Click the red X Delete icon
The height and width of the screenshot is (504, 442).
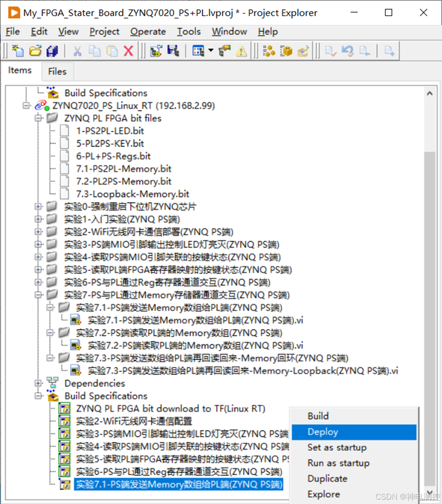(x=129, y=51)
